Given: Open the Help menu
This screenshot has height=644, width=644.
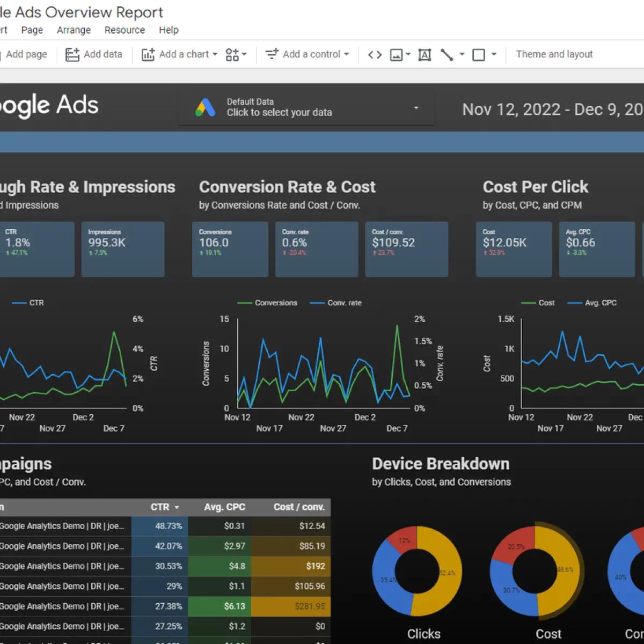Looking at the screenshot, I should pos(169,30).
